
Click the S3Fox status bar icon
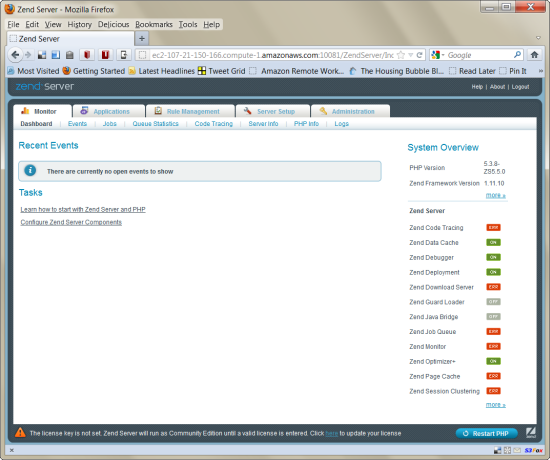(534, 450)
